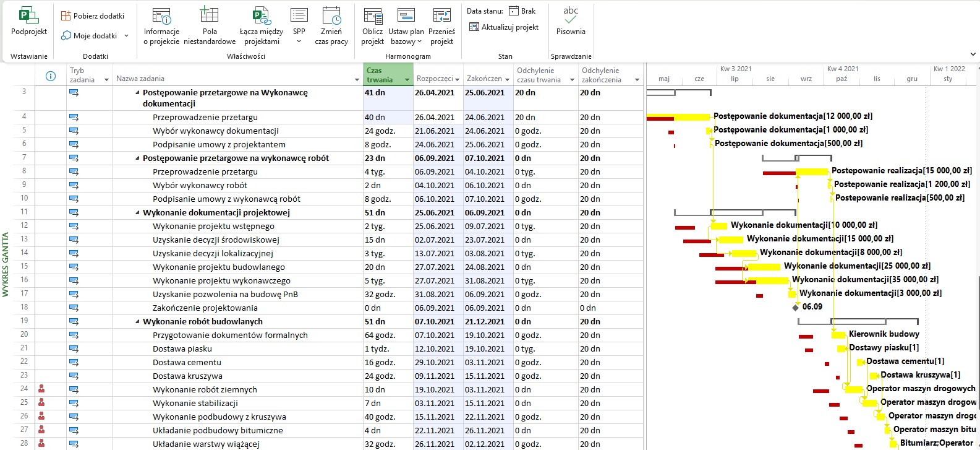Click the Zakończenie projektowania milestone diamond
980x450 pixels.
(x=796, y=308)
